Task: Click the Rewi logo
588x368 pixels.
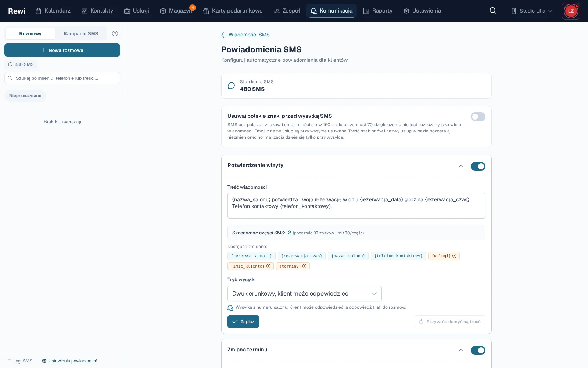Action: pos(17,11)
